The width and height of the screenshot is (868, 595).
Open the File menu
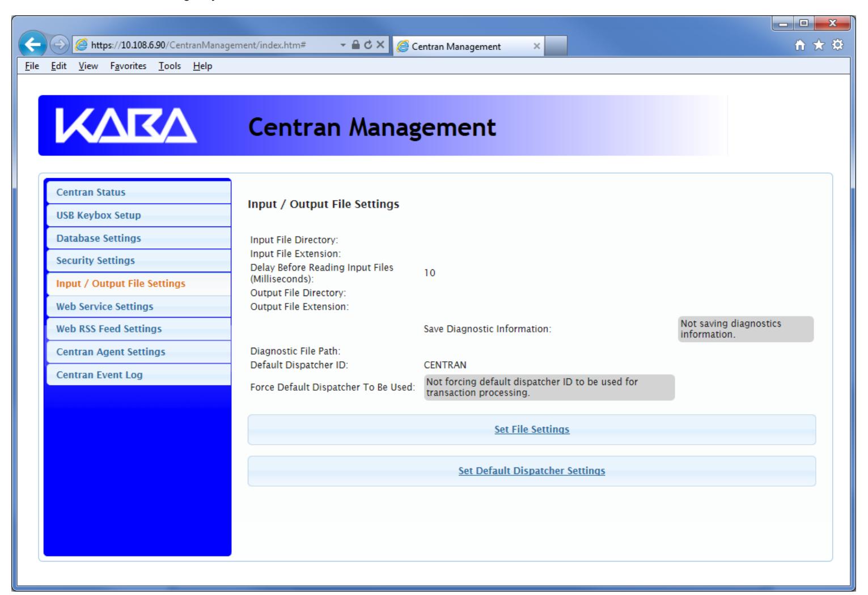[32, 66]
